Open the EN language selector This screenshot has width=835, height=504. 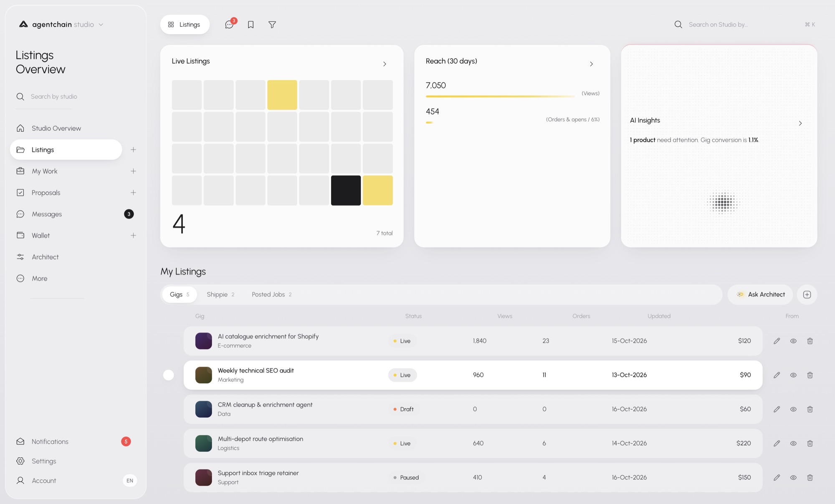click(x=130, y=481)
